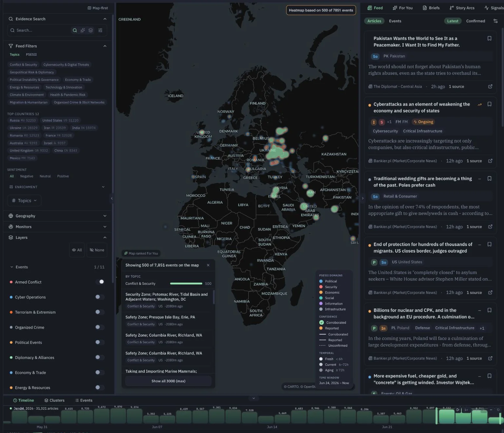504x433 pixels.
Task: Show all layers with the All eye button
Action: point(77,250)
